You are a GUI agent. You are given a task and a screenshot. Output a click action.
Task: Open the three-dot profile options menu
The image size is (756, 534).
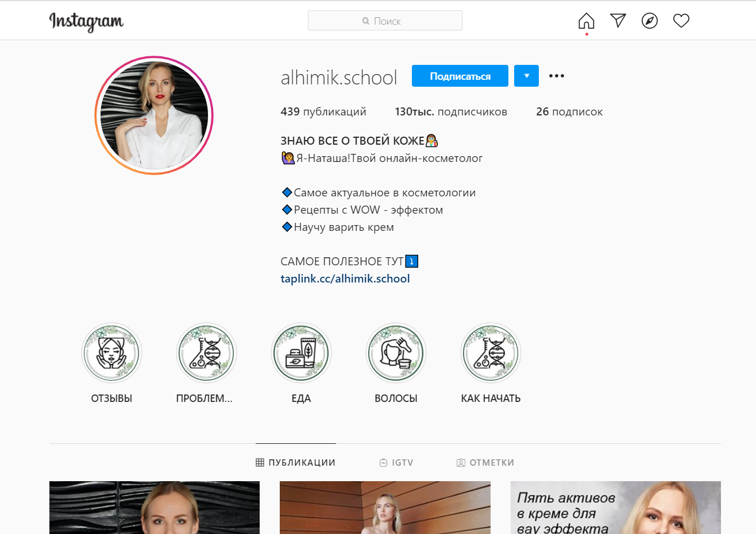click(556, 76)
